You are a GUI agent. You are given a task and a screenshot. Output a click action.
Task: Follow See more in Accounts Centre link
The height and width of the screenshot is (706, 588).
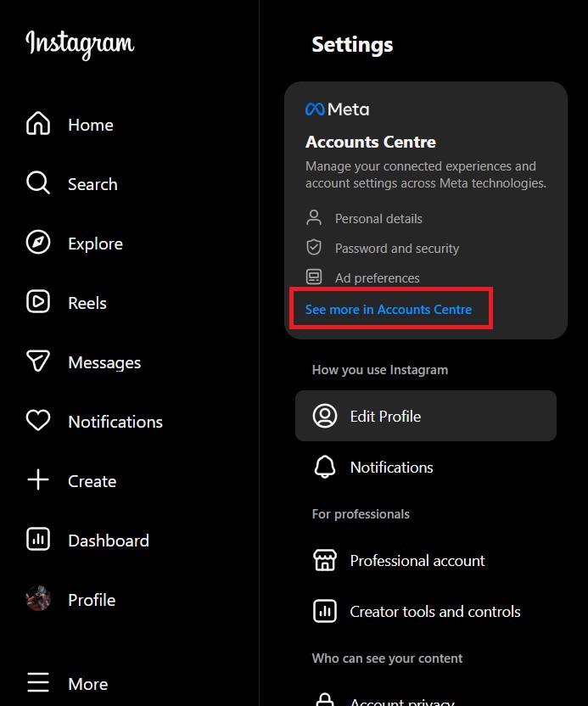click(389, 310)
